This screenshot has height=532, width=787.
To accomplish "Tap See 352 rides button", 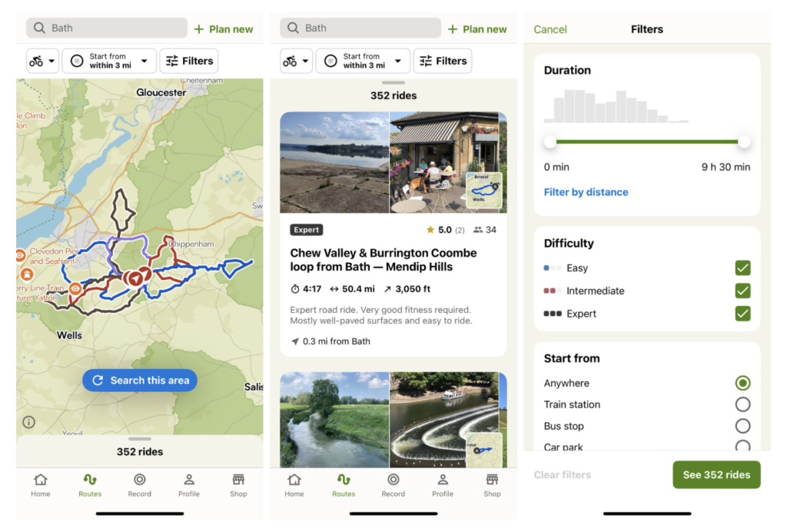I will [716, 475].
